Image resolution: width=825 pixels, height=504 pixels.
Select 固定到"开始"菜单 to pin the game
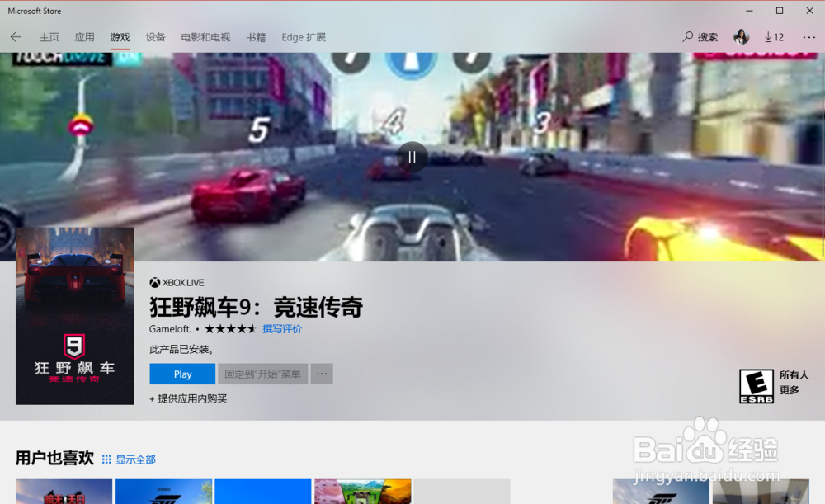tap(263, 374)
